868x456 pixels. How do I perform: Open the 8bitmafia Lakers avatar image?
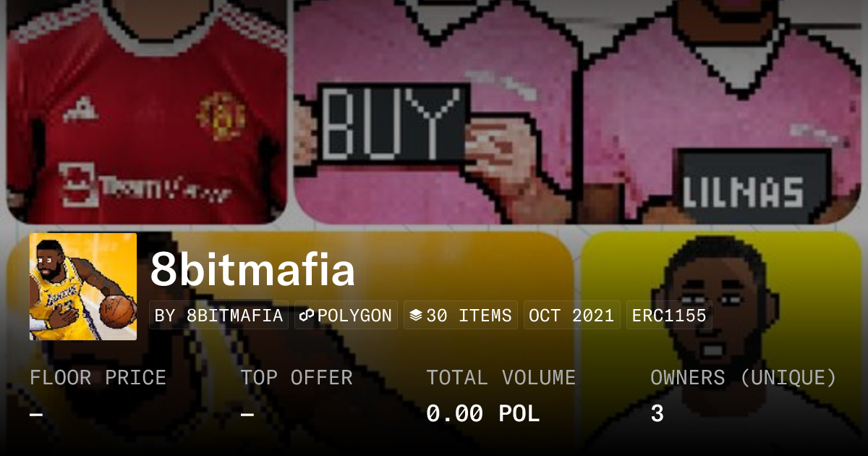(83, 287)
